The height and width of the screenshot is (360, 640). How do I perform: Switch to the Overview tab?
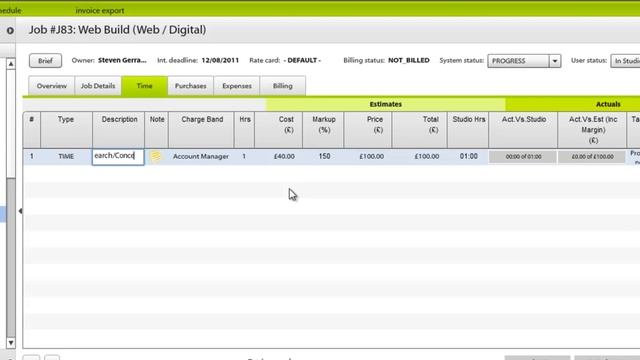(51, 86)
